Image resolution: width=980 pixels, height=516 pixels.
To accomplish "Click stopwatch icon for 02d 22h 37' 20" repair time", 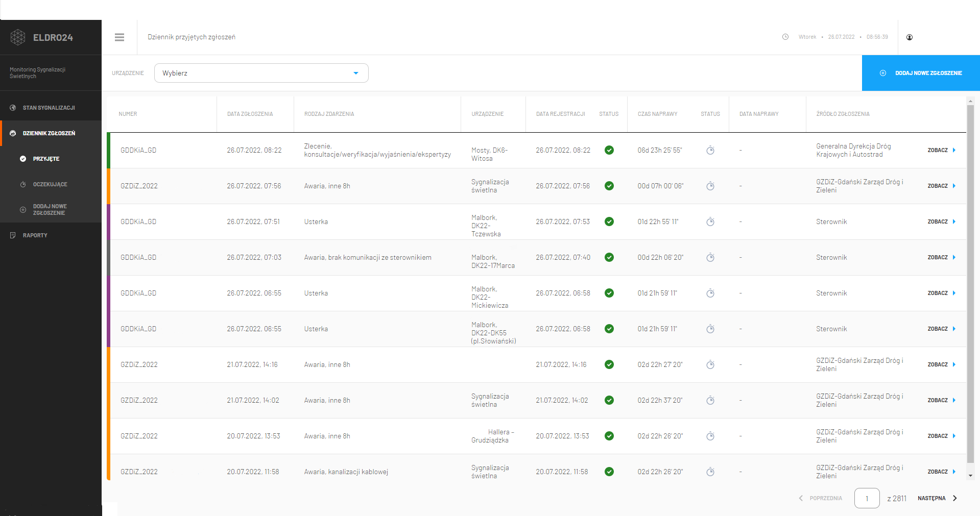I will [710, 400].
